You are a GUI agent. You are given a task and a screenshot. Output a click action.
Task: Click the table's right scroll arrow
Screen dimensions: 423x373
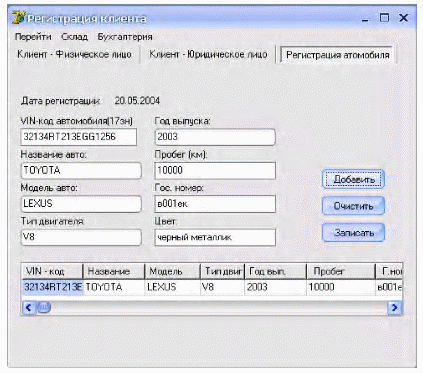point(395,308)
